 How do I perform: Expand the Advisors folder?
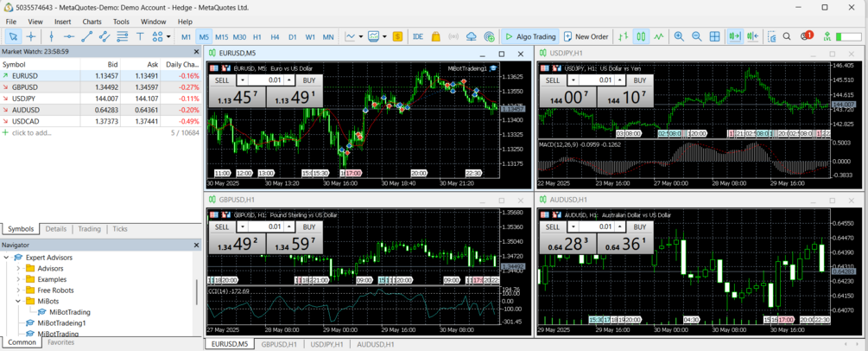pos(18,268)
